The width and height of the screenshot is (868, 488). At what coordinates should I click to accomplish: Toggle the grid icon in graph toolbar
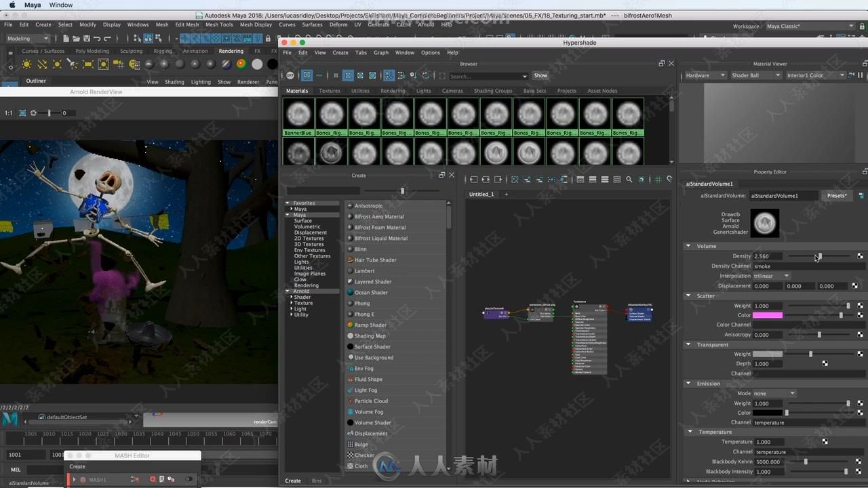(x=658, y=180)
